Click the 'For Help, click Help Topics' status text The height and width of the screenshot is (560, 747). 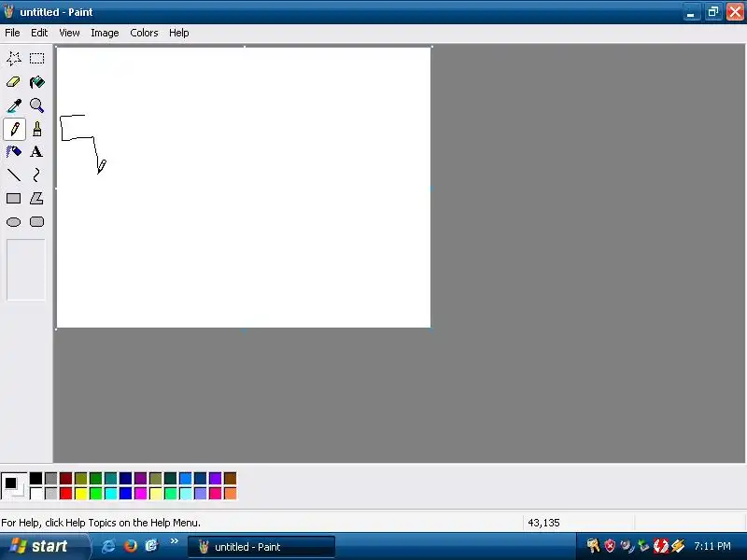101,523
